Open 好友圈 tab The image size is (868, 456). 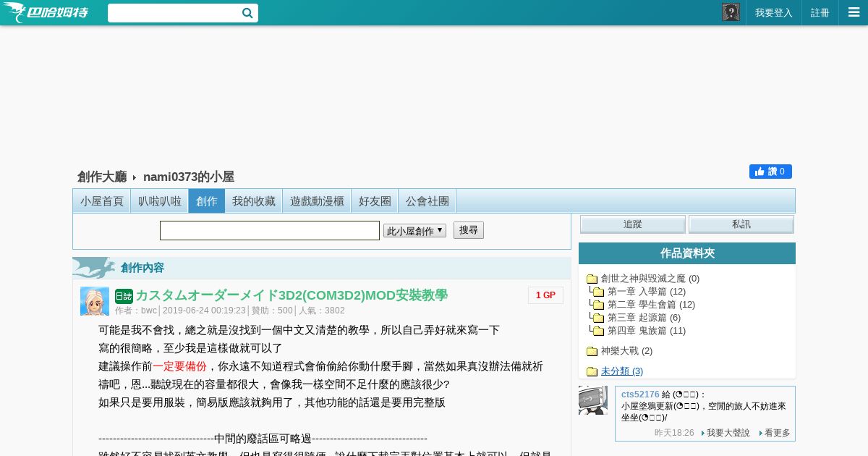(375, 200)
